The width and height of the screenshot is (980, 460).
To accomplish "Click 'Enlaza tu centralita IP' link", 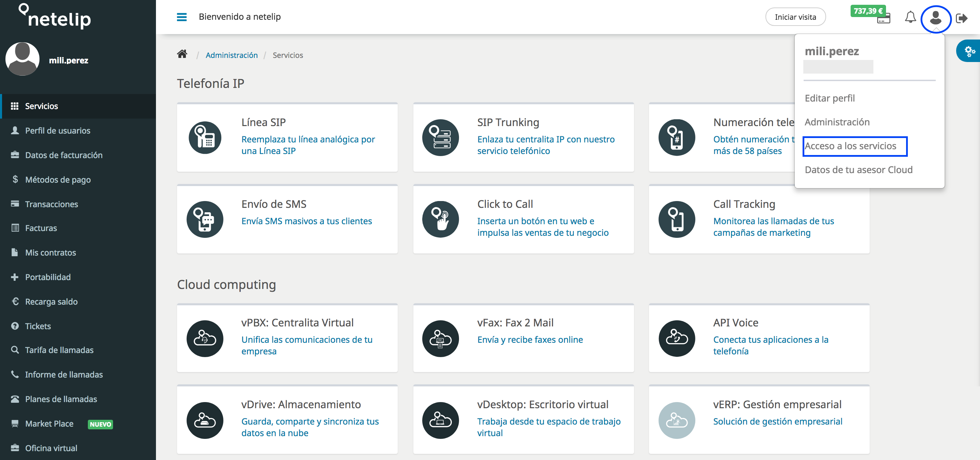I will pyautogui.click(x=546, y=145).
